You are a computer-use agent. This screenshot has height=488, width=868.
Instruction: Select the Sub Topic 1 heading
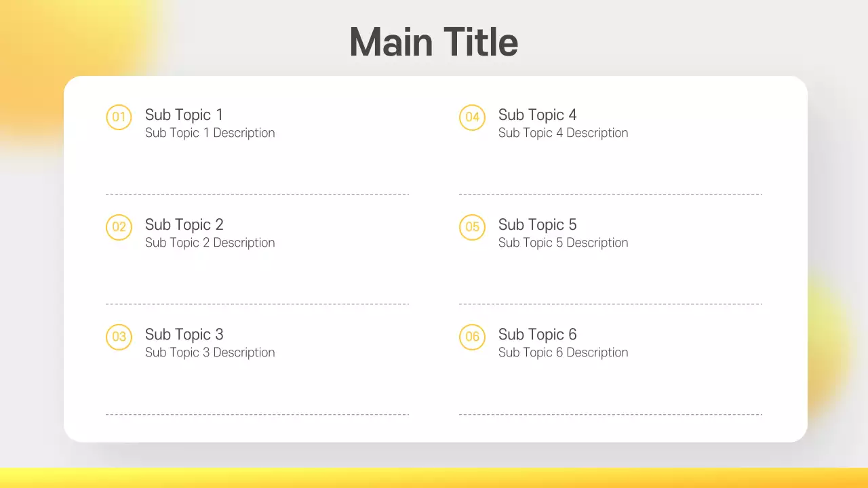point(184,115)
